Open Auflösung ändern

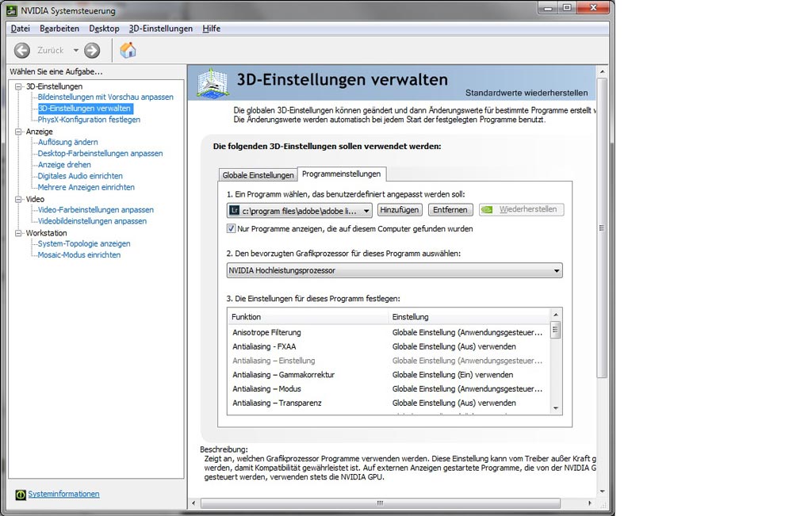point(67,142)
